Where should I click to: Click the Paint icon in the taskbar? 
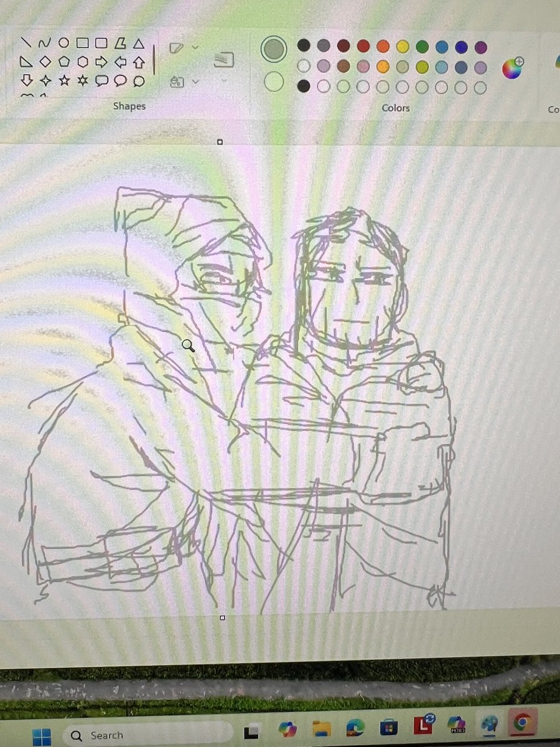click(489, 723)
